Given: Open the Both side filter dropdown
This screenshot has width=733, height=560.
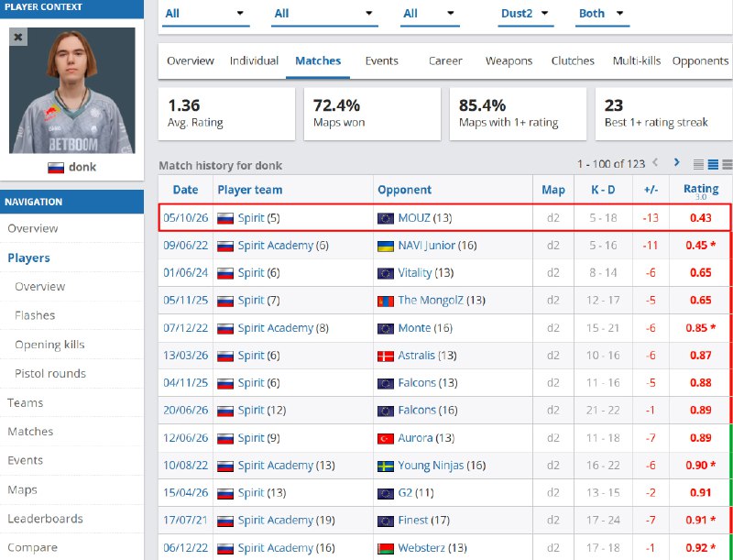Looking at the screenshot, I should click(x=602, y=14).
